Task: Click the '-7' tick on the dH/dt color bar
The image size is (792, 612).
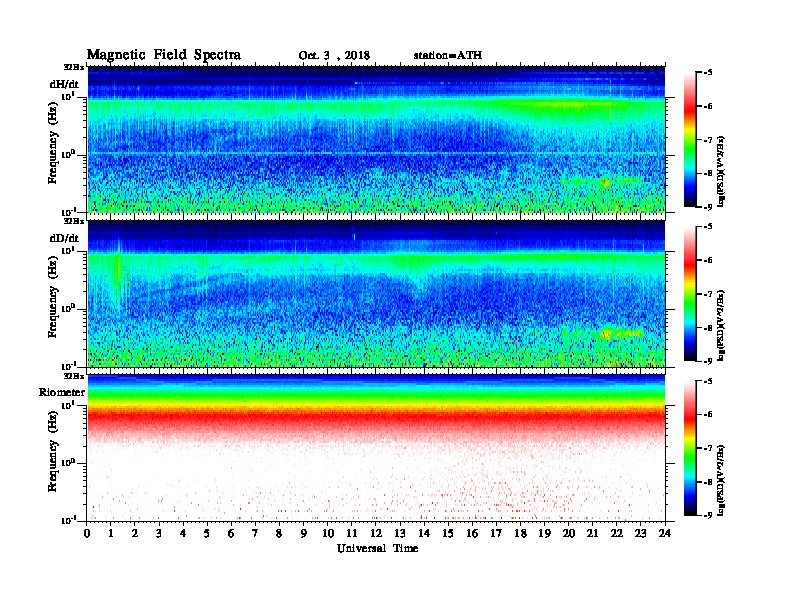Action: [x=708, y=140]
